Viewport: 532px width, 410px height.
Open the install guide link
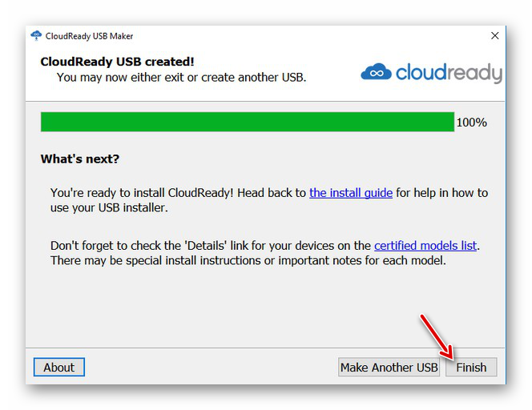[351, 193]
